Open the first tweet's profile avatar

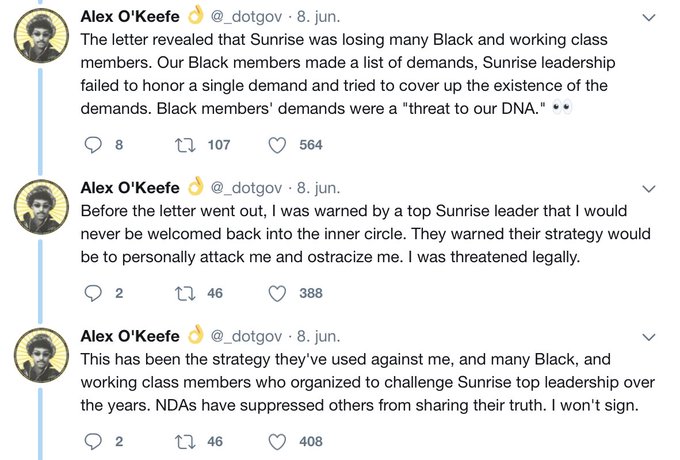tap(40, 41)
